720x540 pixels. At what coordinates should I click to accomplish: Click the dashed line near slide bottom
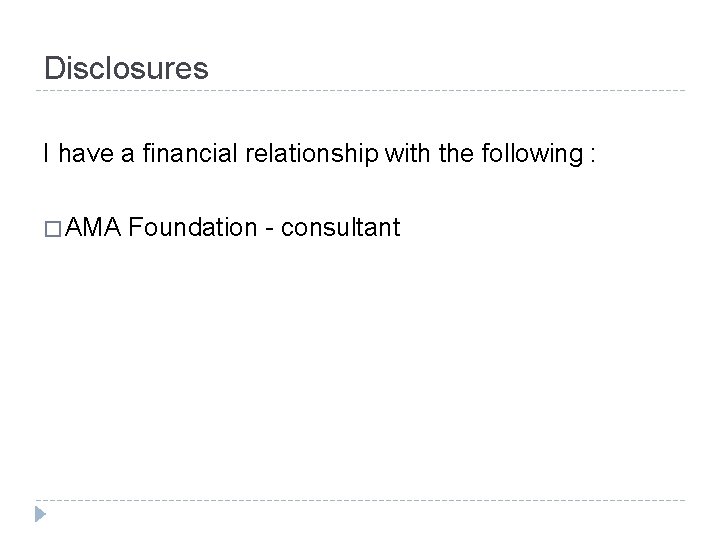click(360, 500)
